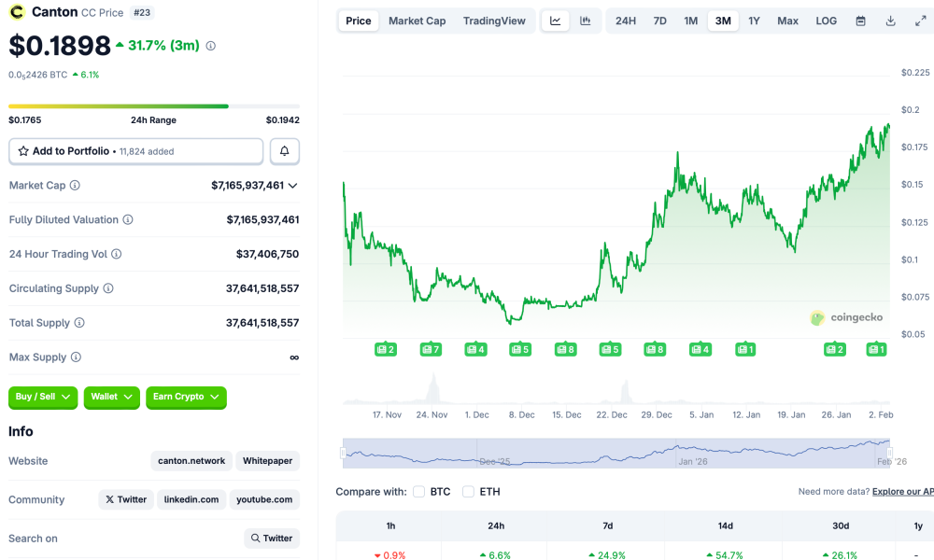This screenshot has width=934, height=560.
Task: Open the canton.network website link
Action: pos(191,461)
